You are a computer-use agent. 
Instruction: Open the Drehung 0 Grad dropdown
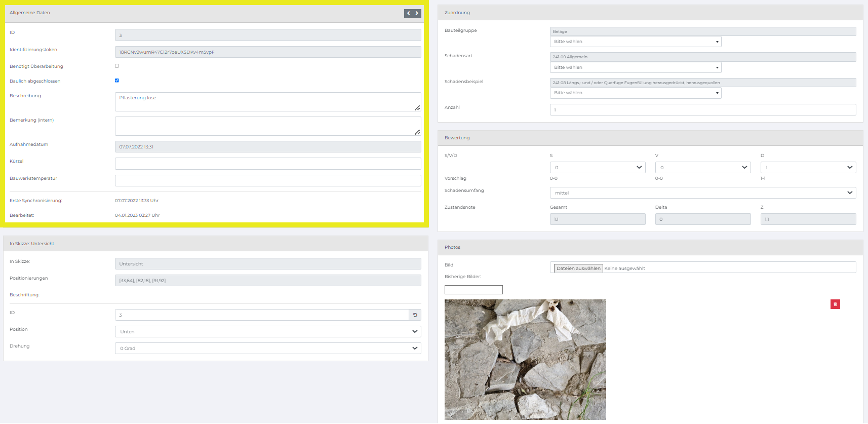tap(268, 349)
